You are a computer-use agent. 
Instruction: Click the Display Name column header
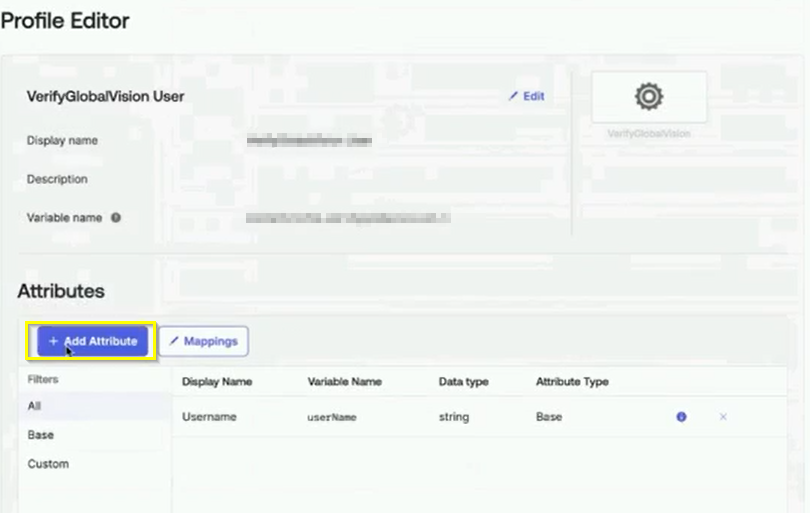[x=217, y=382]
